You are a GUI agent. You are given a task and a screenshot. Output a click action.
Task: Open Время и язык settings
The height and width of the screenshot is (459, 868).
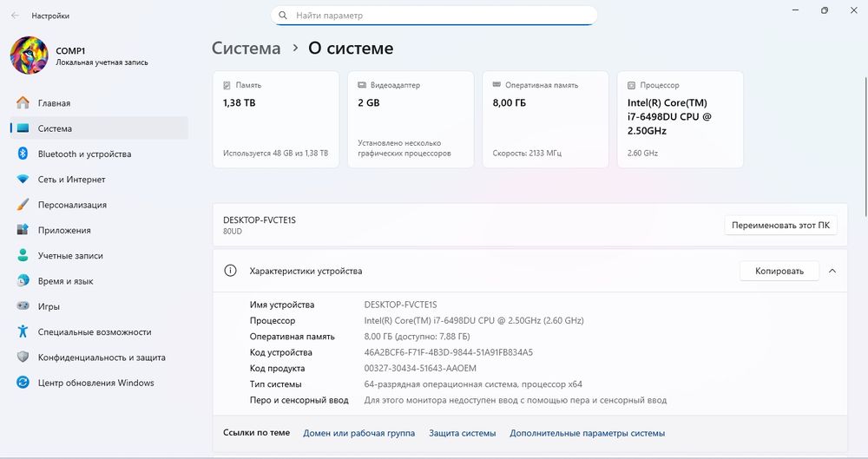tap(99, 281)
